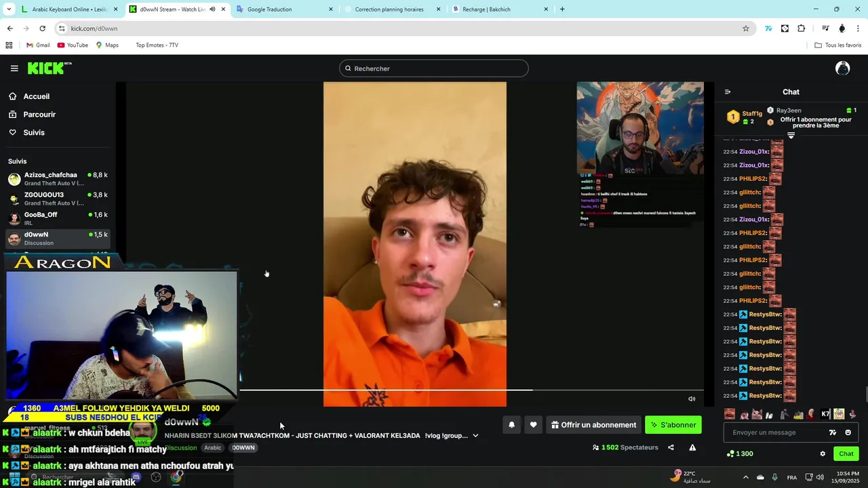Switch to the Arabic Keyboard Online tab

pyautogui.click(x=68, y=9)
